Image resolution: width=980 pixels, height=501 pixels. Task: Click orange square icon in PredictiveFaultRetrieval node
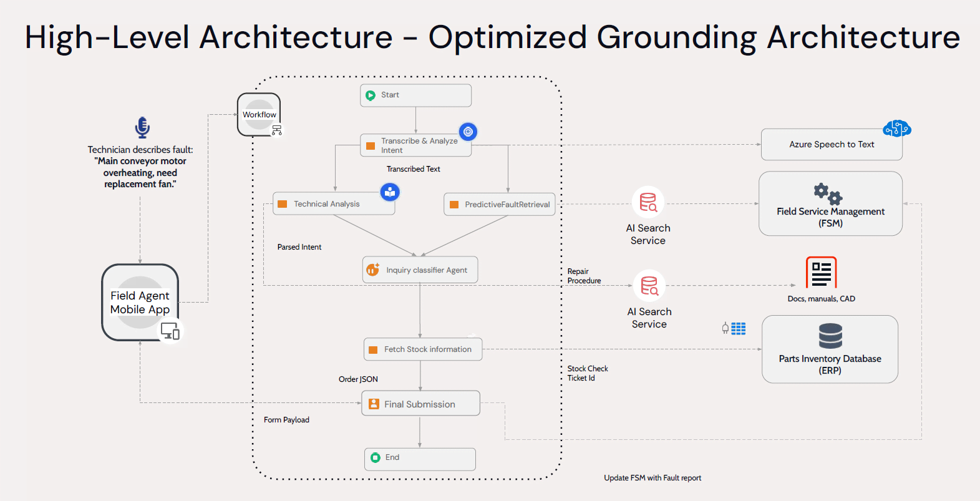(x=454, y=205)
